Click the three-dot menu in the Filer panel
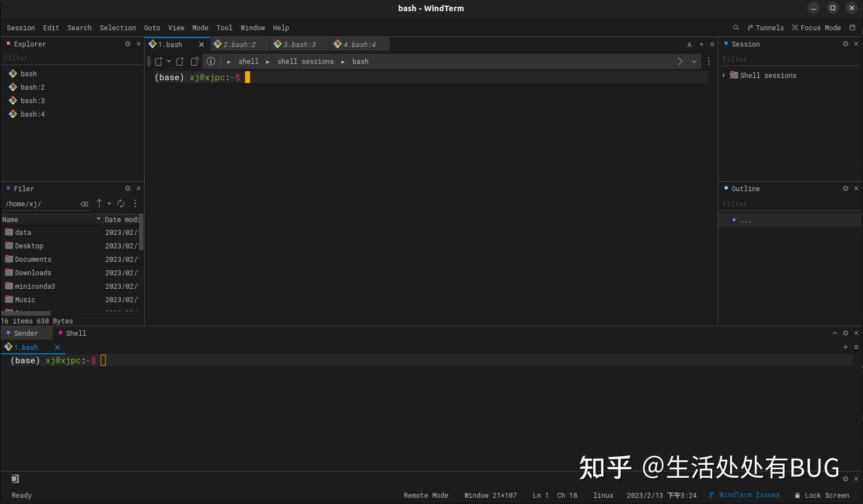The height and width of the screenshot is (504, 863). [135, 204]
